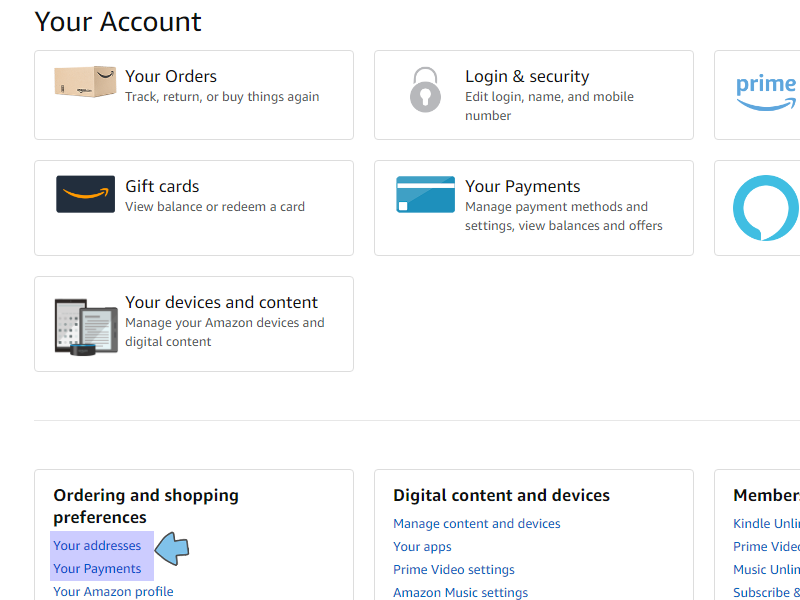Open the Your apps link

pos(422,547)
